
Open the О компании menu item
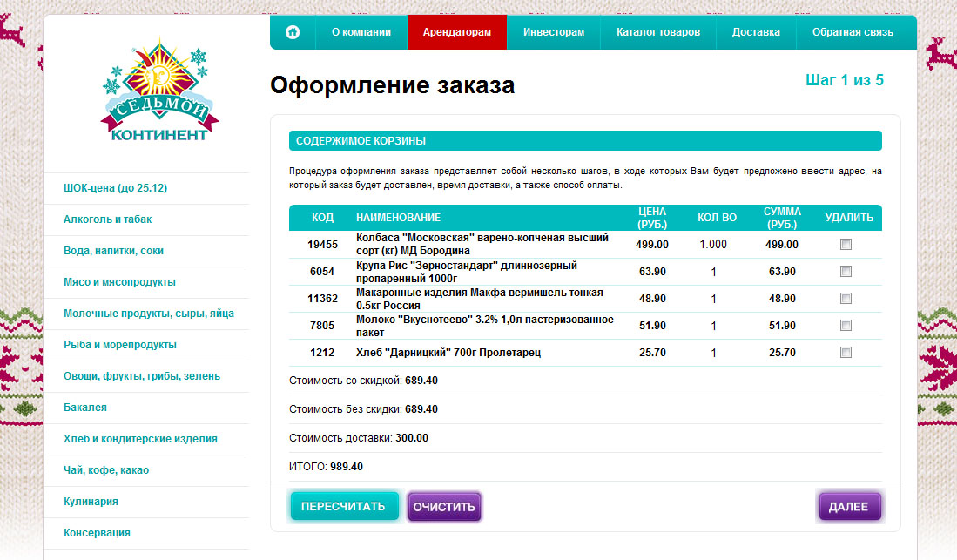click(x=361, y=31)
